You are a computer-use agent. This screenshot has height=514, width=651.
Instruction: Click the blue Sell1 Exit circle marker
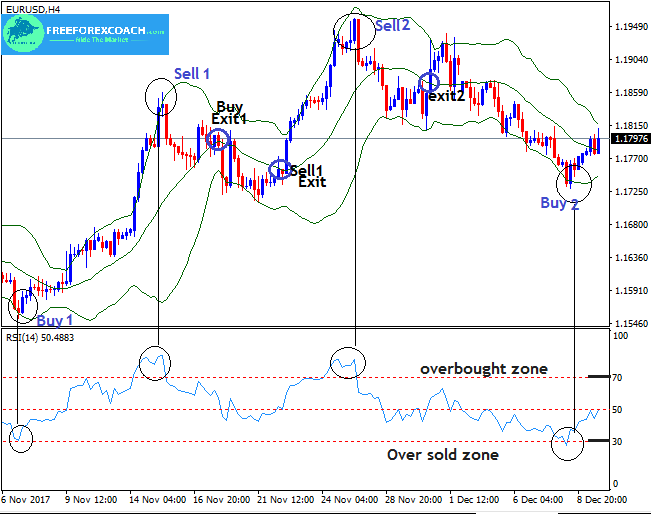[x=279, y=170]
